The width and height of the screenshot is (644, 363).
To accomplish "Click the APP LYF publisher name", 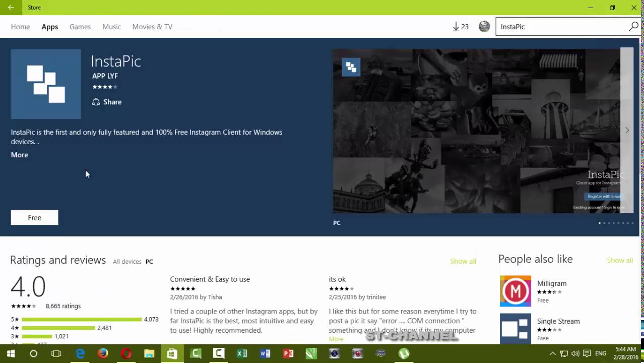I will coord(105,76).
